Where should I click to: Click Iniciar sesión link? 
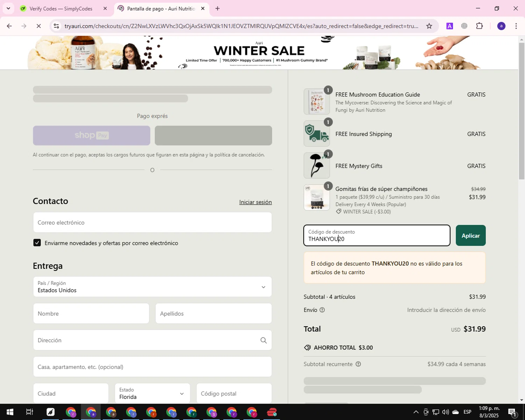pos(255,202)
